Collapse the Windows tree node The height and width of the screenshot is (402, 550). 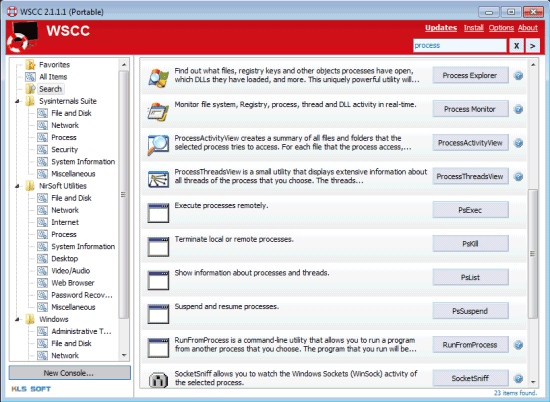coord(17,320)
